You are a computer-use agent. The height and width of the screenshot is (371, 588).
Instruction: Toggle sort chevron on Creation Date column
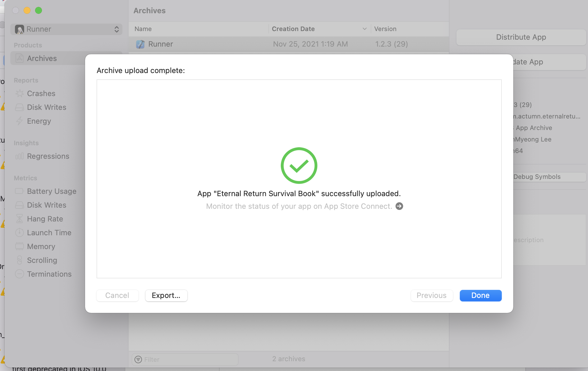364,29
